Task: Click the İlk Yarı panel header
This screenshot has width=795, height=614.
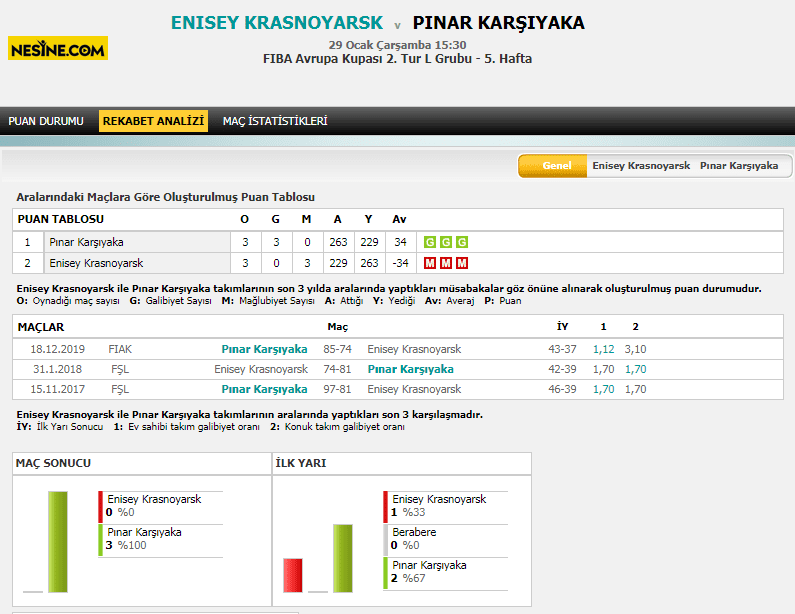Action: [402, 463]
